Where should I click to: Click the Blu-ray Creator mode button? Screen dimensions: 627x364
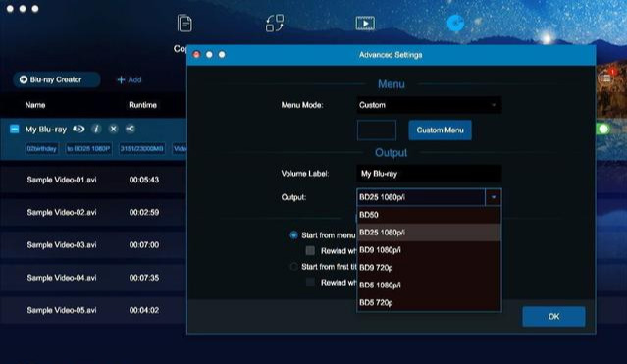[x=56, y=79]
